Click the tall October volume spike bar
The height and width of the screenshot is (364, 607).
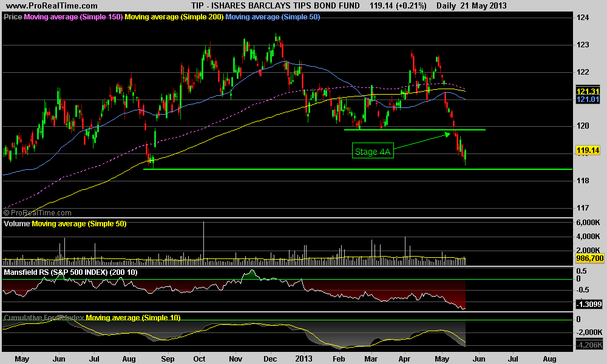(x=203, y=243)
